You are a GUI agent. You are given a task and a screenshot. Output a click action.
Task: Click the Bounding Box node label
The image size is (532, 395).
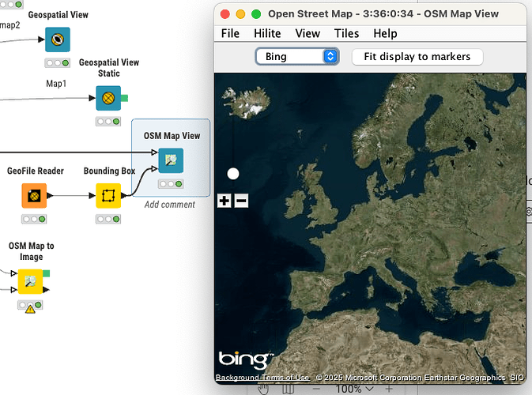(x=109, y=171)
